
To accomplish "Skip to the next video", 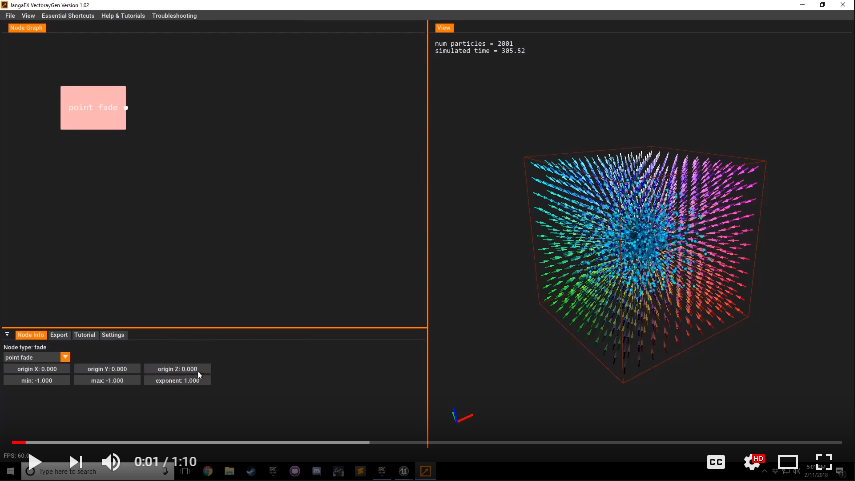I will tap(76, 462).
